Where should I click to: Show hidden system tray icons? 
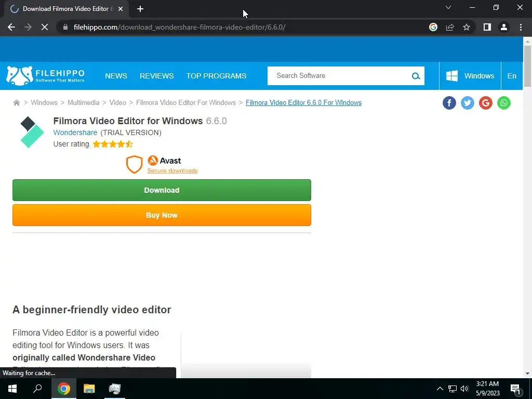pos(440,389)
